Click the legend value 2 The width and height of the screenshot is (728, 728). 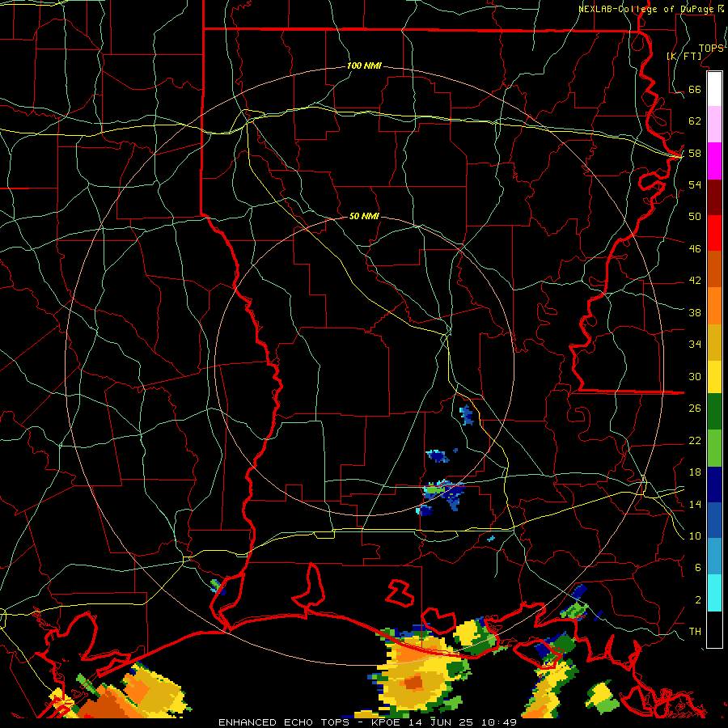pos(698,600)
